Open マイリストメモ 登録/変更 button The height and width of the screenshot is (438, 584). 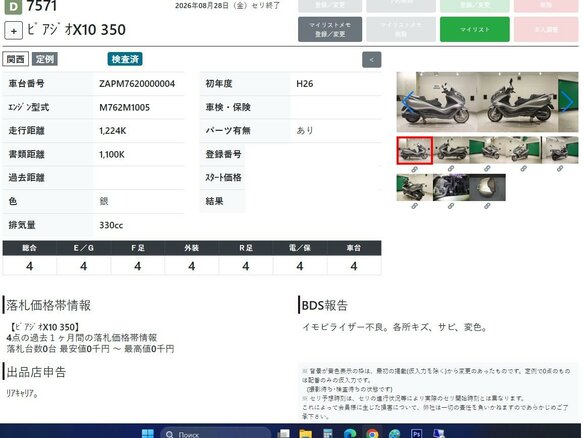click(330, 29)
